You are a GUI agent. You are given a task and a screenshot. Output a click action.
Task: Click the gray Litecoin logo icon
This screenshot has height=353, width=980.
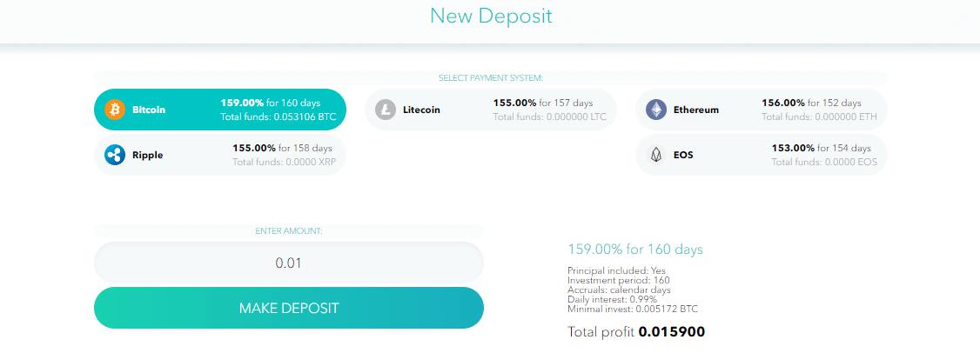386,110
